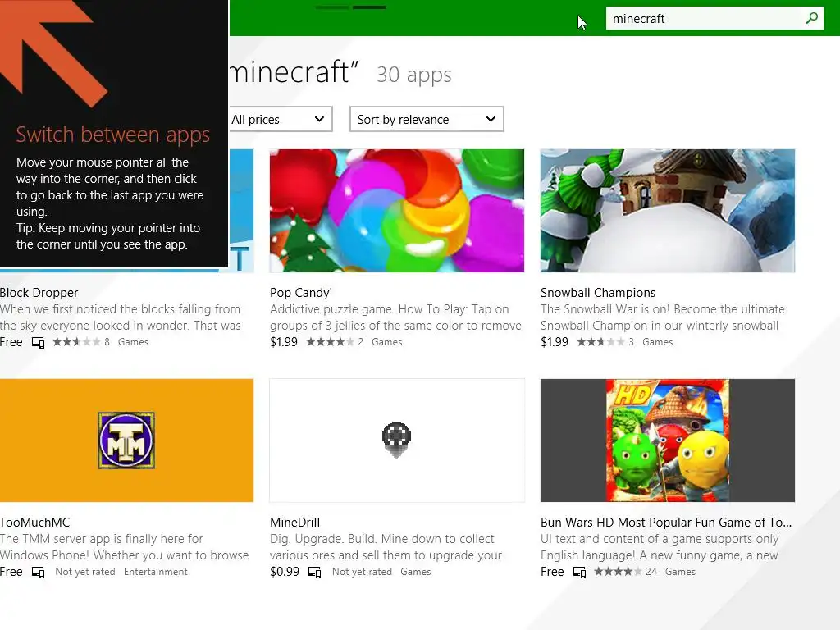Click the Games category under Bun Wars HD
The height and width of the screenshot is (630, 840).
click(x=680, y=572)
